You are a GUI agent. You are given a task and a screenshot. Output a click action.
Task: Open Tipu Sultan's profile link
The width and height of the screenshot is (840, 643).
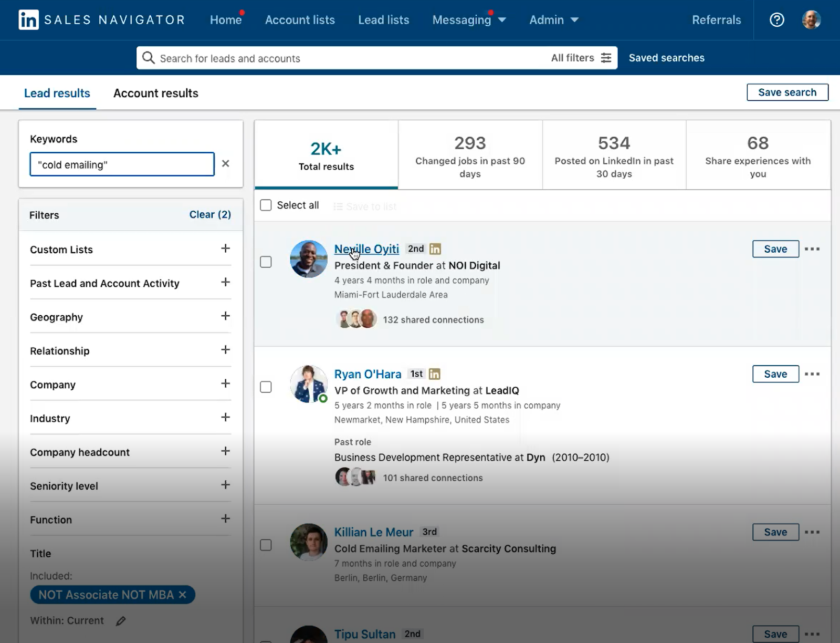pos(365,634)
